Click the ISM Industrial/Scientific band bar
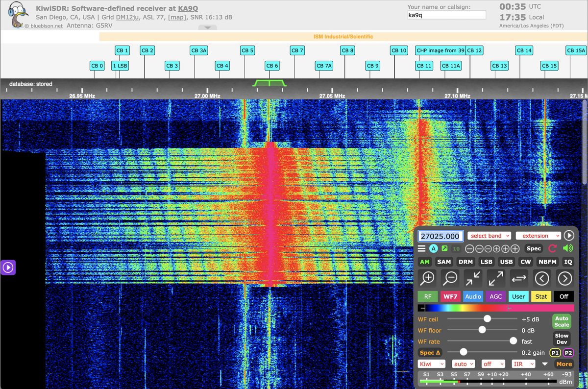This screenshot has height=389, width=588. coord(343,37)
